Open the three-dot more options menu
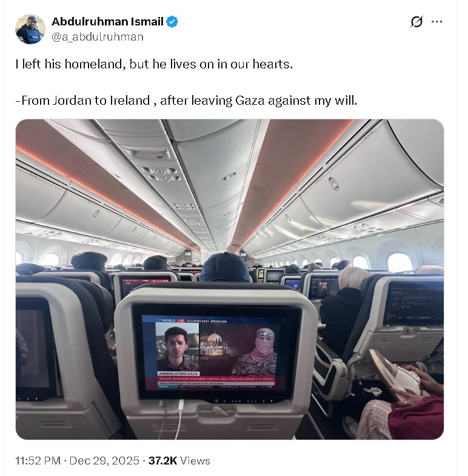 click(x=436, y=22)
